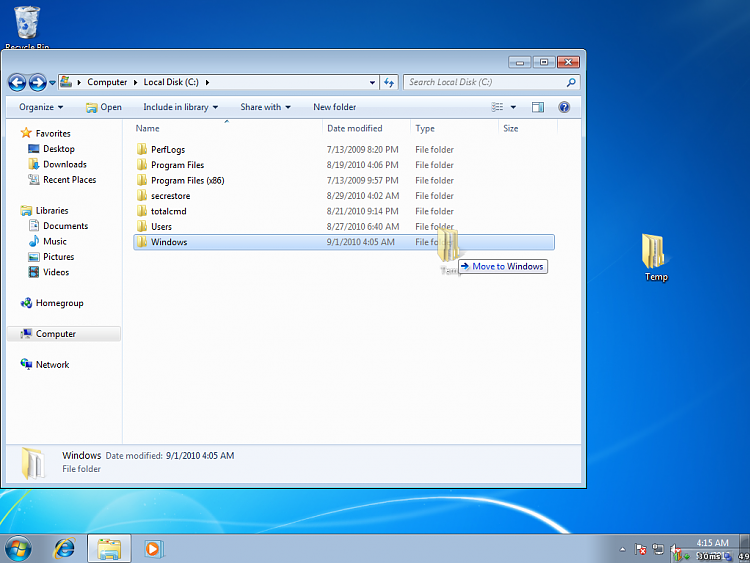
Task: Click 7/13/2009 8:20 PM date cell
Action: coord(363,150)
